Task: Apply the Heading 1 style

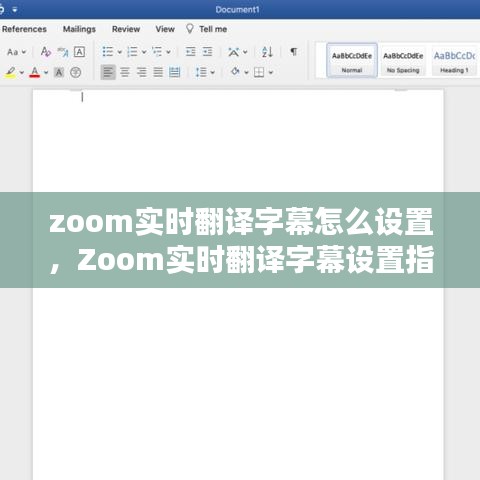Action: (x=454, y=60)
